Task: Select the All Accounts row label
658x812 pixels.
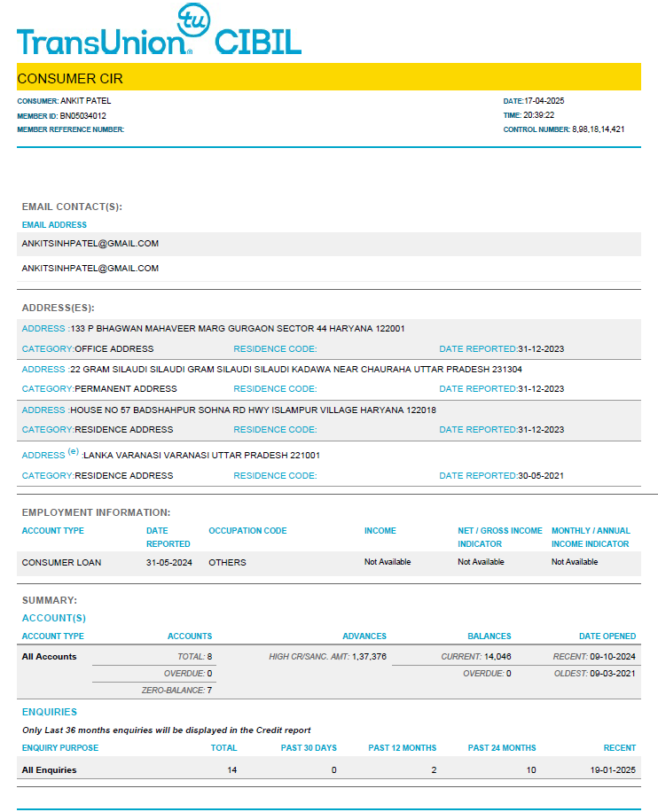Action: point(50,657)
